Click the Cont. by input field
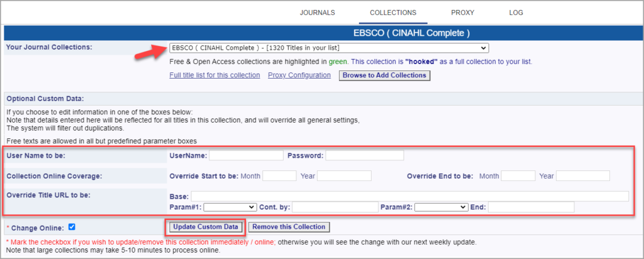644x259 pixels. [x=335, y=207]
